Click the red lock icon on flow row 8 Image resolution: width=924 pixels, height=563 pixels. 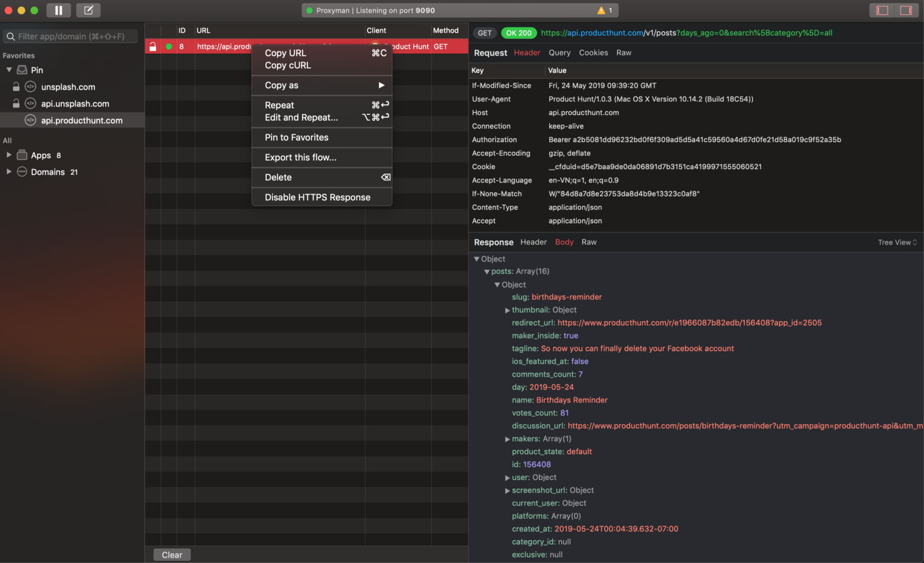(153, 47)
